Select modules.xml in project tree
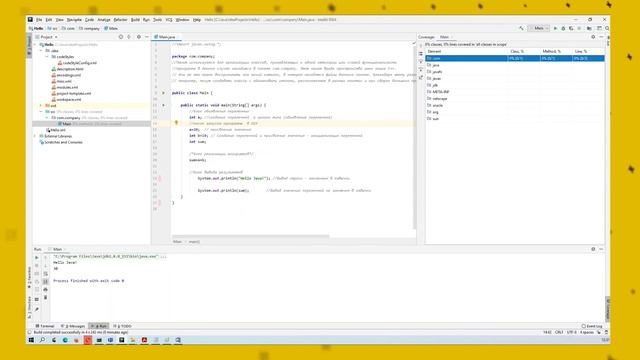Screen dimensions: 640x360 point(64,87)
